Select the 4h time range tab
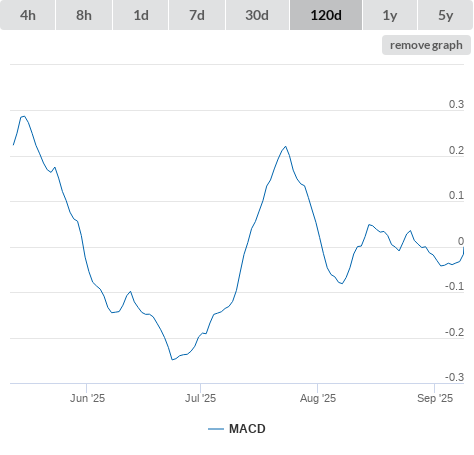Image resolution: width=474 pixels, height=455 pixels. tap(28, 15)
